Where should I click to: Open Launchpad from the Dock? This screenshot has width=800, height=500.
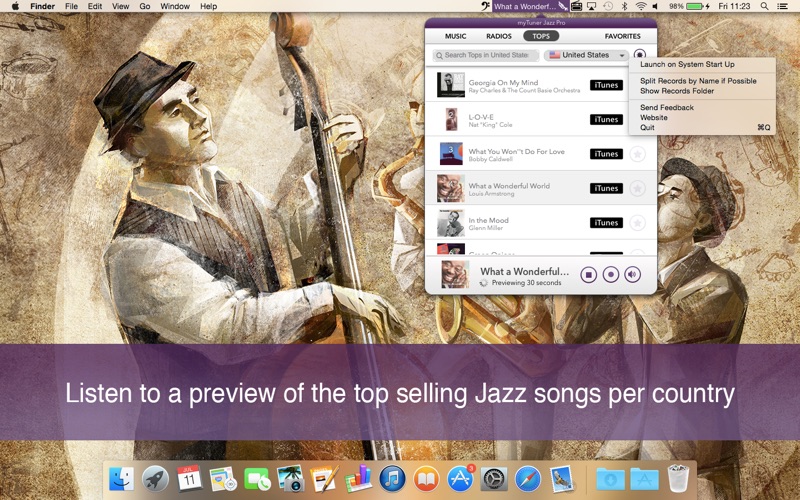155,479
